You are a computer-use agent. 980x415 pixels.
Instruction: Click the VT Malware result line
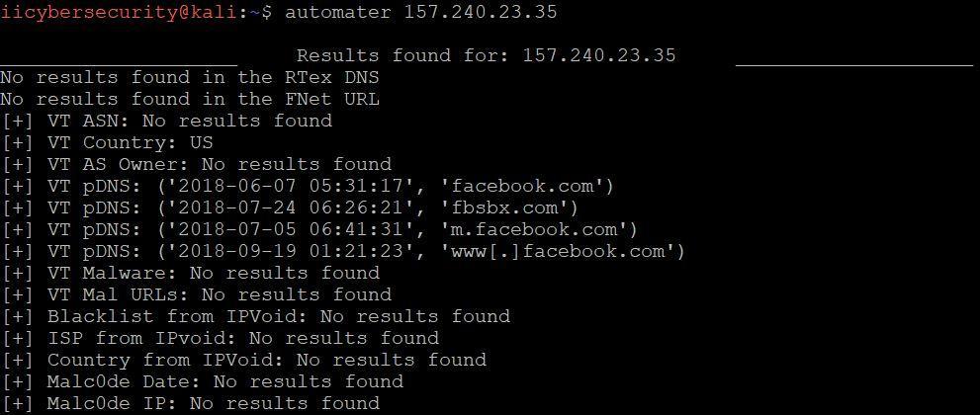point(191,273)
